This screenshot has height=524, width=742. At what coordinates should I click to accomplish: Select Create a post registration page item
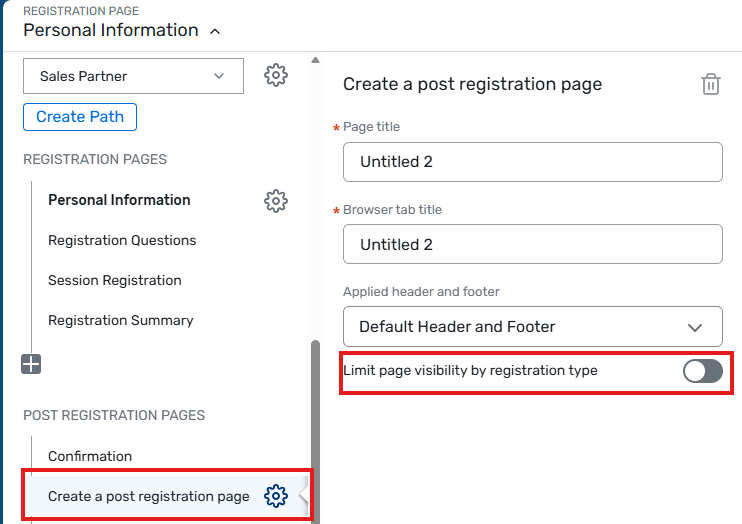coord(149,496)
